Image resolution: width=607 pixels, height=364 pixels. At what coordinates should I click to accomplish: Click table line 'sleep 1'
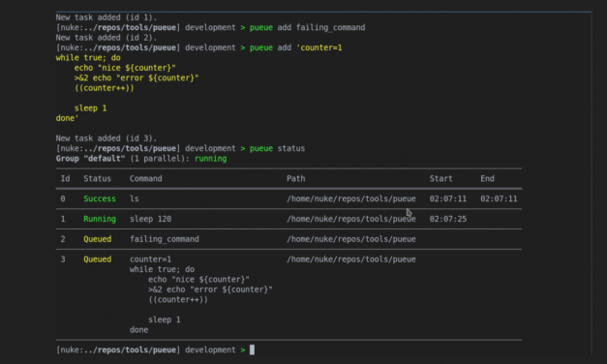[x=165, y=319]
